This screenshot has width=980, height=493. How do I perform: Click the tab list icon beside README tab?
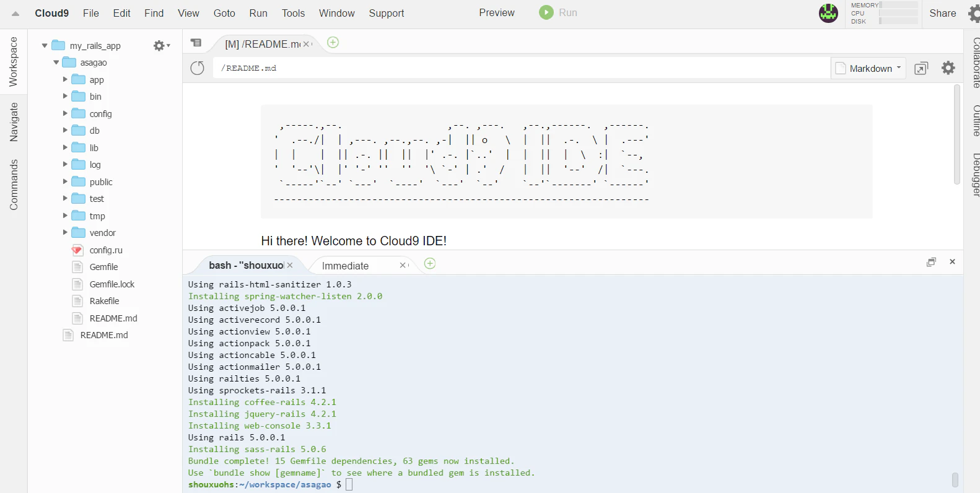pyautogui.click(x=196, y=43)
